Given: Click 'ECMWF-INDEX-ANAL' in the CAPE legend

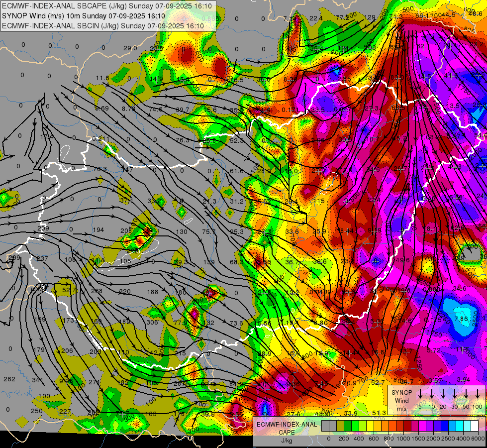Looking at the screenshot, I should click(287, 425).
